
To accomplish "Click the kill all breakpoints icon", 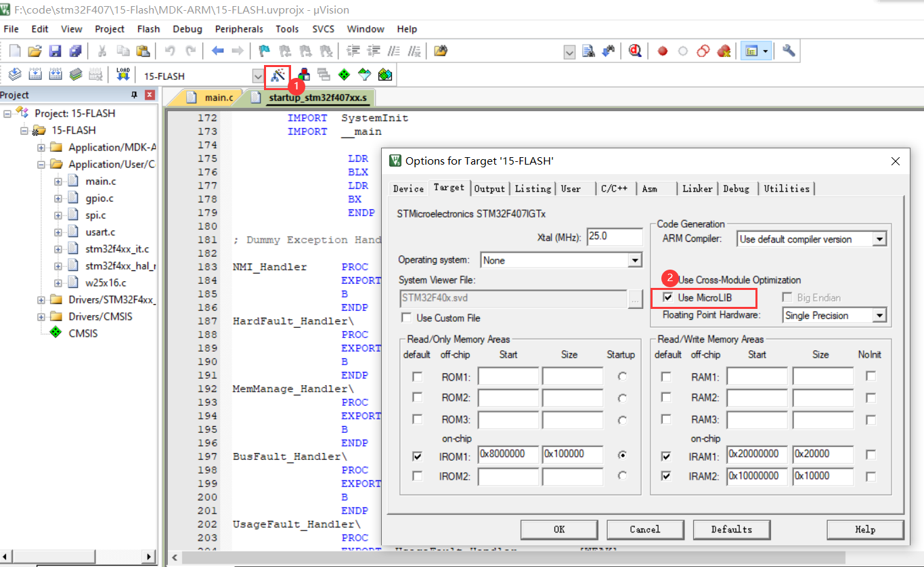I will (x=724, y=51).
